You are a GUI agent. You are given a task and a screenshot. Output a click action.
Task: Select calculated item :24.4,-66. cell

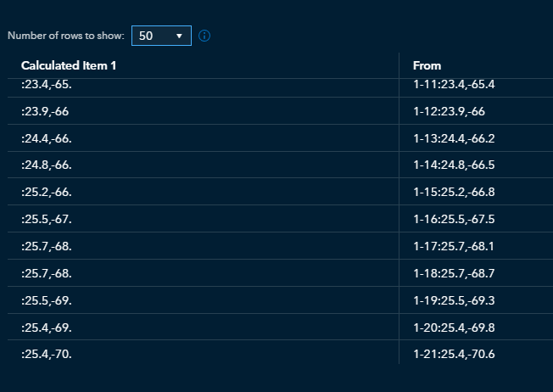point(47,138)
